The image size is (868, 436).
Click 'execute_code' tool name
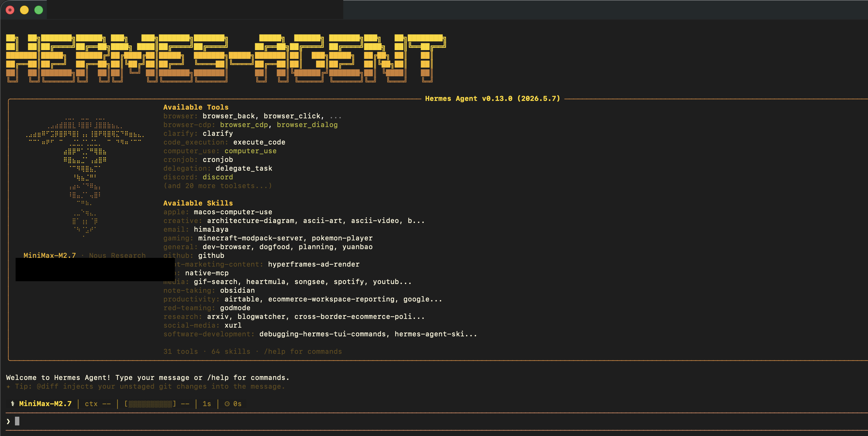pos(259,142)
